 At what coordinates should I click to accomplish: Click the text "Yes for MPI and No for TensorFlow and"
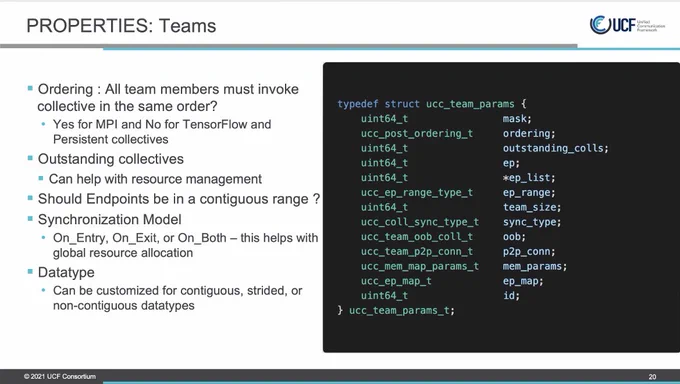(x=162, y=124)
